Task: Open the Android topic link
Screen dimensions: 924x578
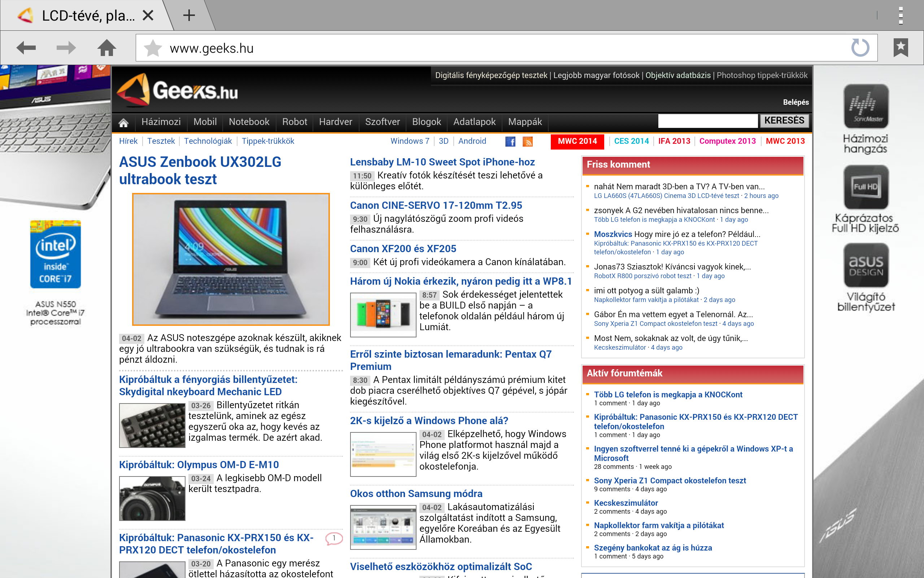Action: click(x=472, y=141)
